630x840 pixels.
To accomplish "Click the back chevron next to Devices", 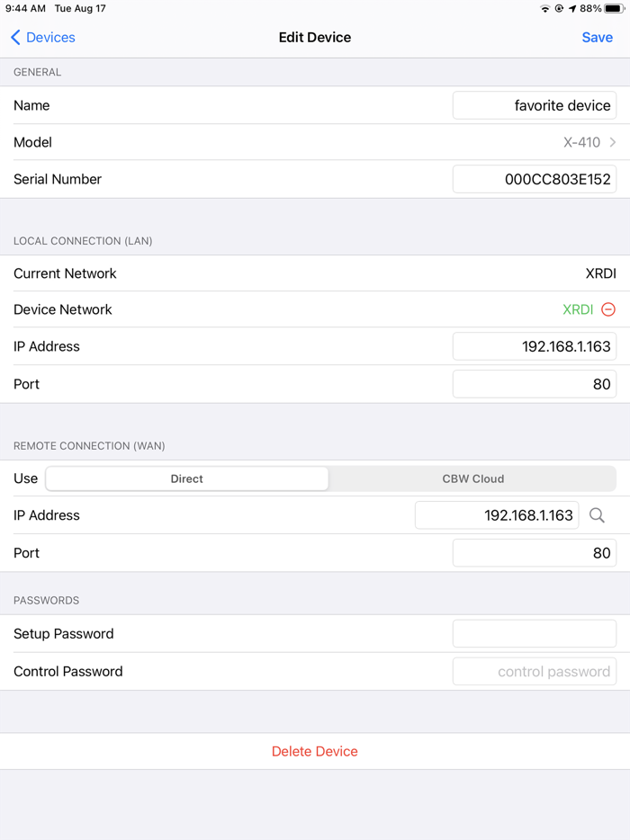I will 13,38.
